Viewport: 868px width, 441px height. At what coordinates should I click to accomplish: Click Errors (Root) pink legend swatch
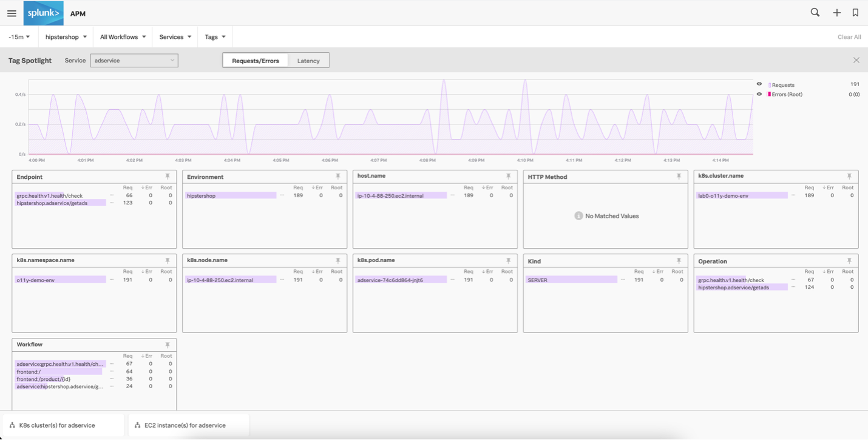pos(769,94)
